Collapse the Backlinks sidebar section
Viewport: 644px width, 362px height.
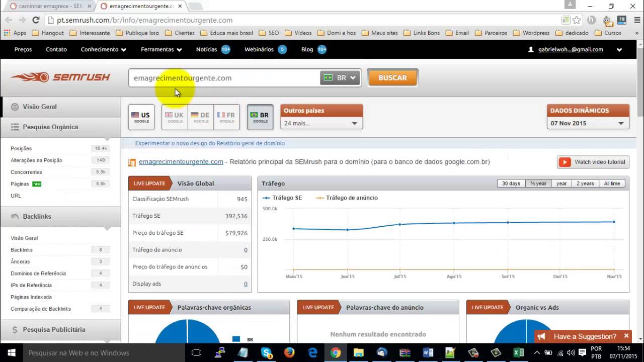(60, 217)
